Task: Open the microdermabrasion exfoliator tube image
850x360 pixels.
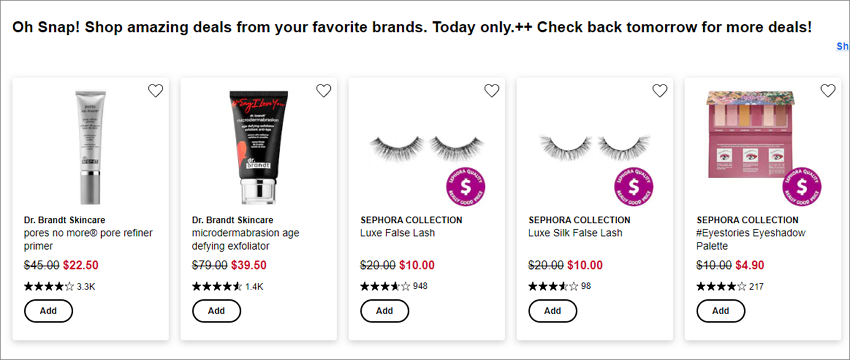Action: pyautogui.click(x=259, y=147)
